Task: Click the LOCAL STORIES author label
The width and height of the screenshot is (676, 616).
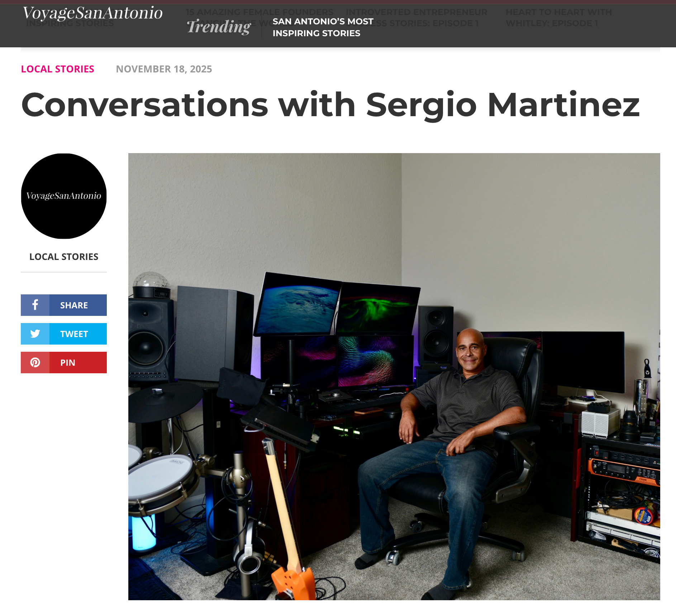Action: 64,257
